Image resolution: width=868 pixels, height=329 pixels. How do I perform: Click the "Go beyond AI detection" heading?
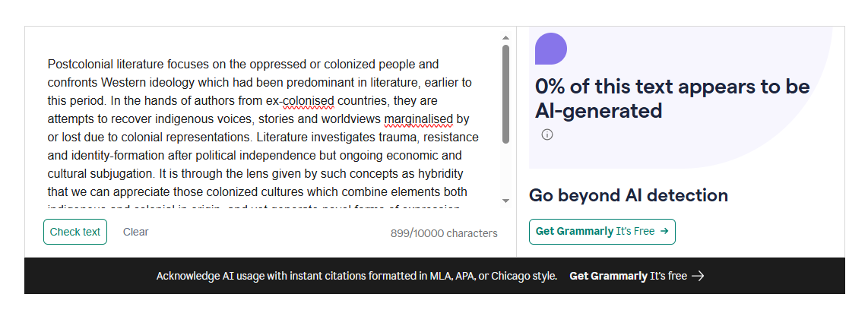coord(628,195)
